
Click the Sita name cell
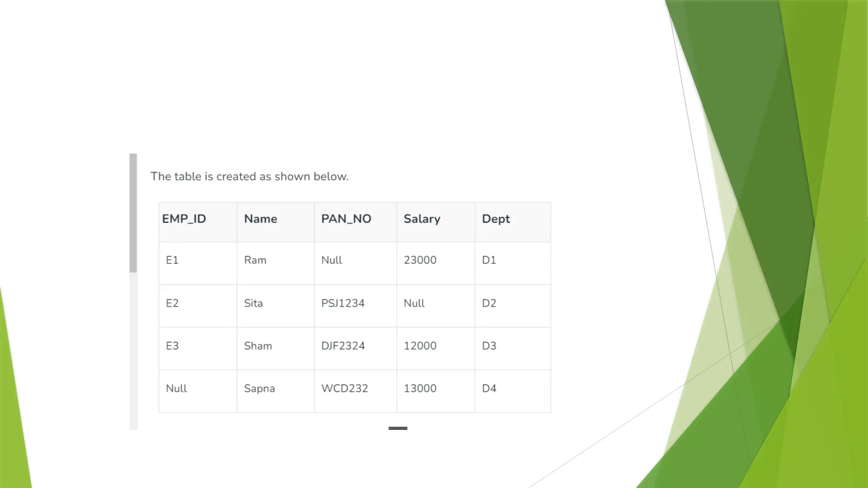point(253,303)
